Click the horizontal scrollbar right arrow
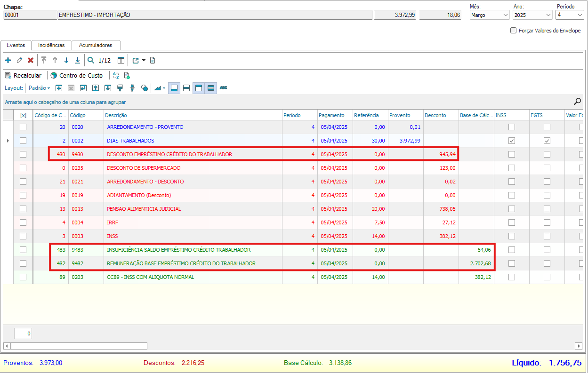 [579, 346]
